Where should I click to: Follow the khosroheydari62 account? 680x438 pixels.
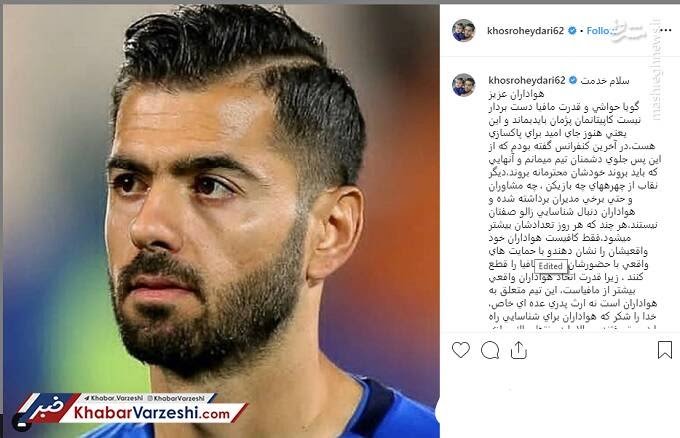(x=598, y=31)
